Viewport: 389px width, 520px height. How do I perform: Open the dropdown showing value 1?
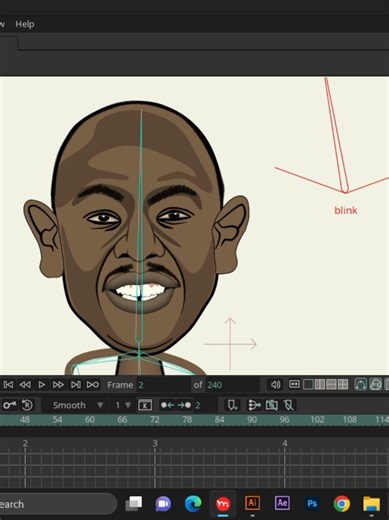pos(123,405)
